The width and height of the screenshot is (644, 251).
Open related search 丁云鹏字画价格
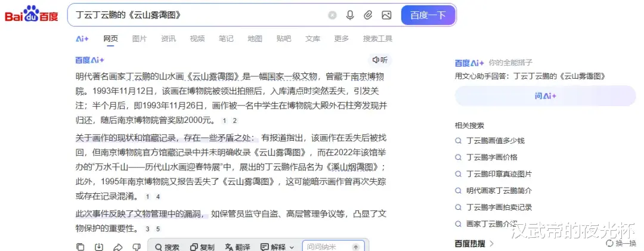point(491,157)
